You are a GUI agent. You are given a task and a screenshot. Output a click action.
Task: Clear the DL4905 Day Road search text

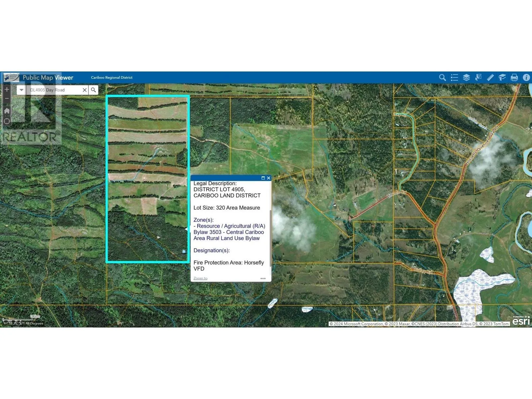(84, 90)
